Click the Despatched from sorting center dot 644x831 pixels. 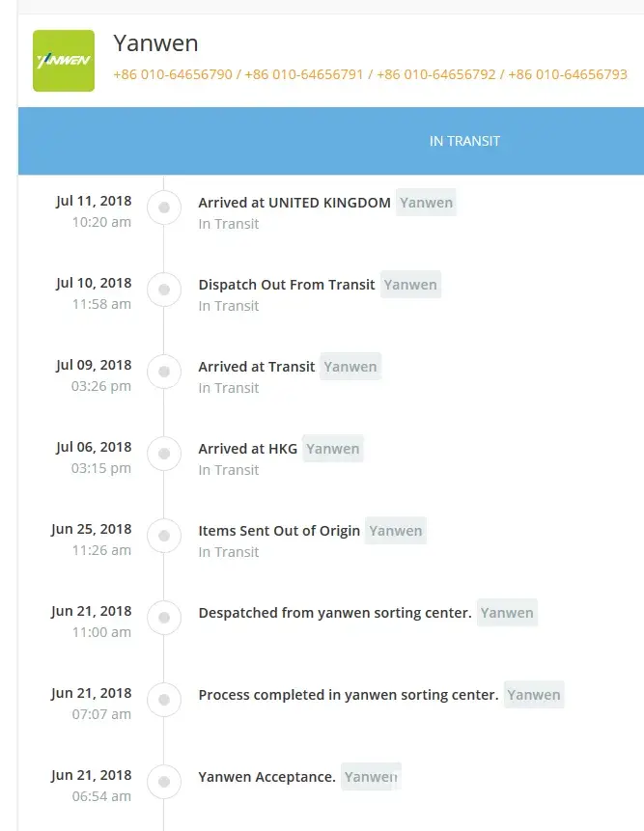coord(164,617)
